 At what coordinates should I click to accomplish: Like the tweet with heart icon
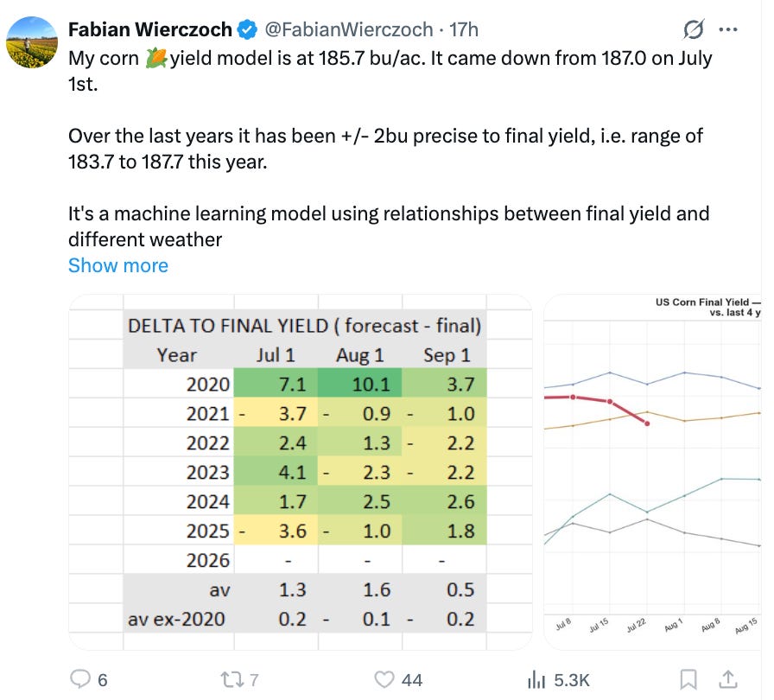click(x=384, y=680)
